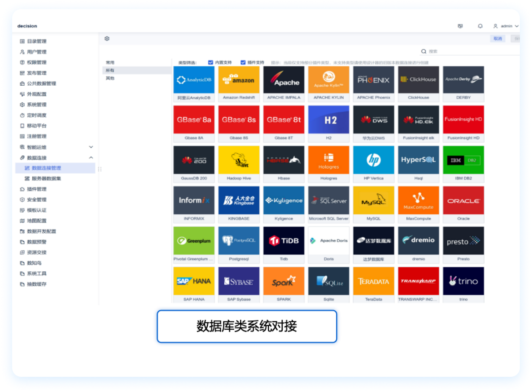Viewport: 532px width, 392px height.
Task: Open 数据连接管理 in the sidebar
Action: tap(55, 168)
